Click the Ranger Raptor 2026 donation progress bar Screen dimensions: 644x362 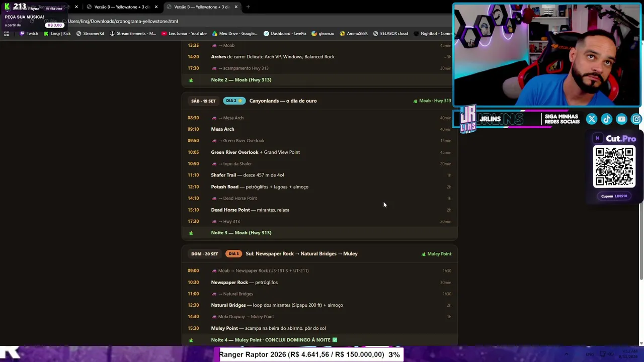(x=310, y=354)
